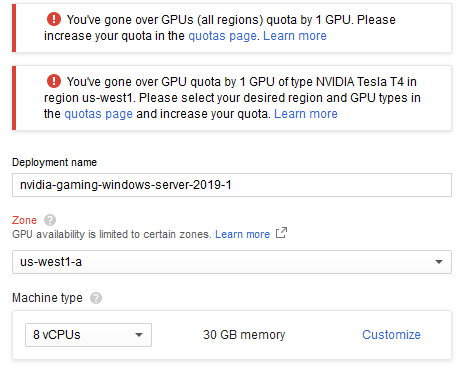Click the error icon in the first GPU quota alert
This screenshot has height=371, width=462.
(54, 19)
